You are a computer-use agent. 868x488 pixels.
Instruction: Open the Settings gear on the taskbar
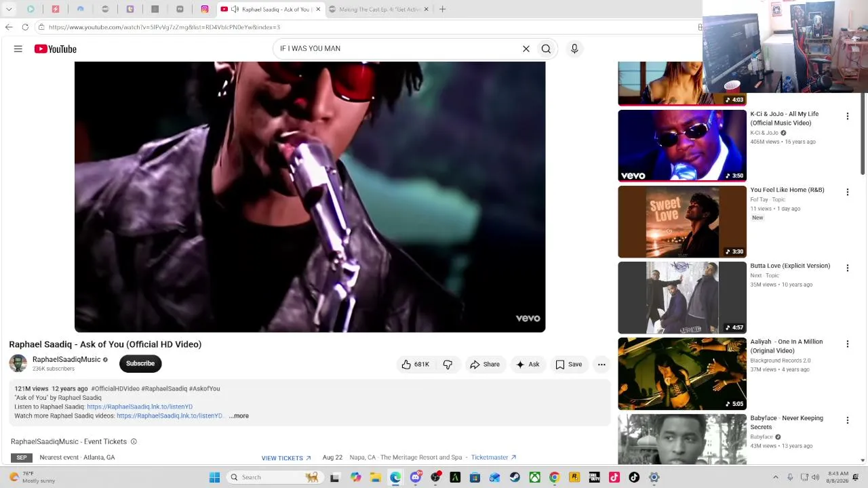coord(654,477)
